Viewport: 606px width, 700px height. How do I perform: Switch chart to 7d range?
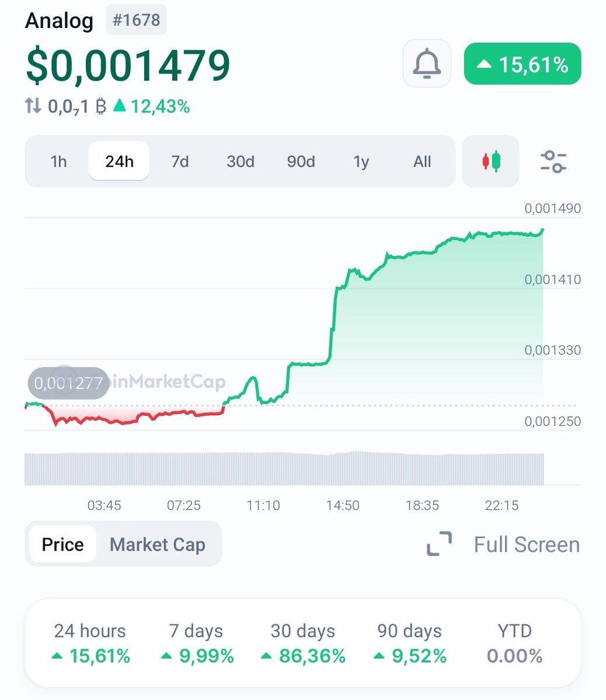(x=180, y=161)
